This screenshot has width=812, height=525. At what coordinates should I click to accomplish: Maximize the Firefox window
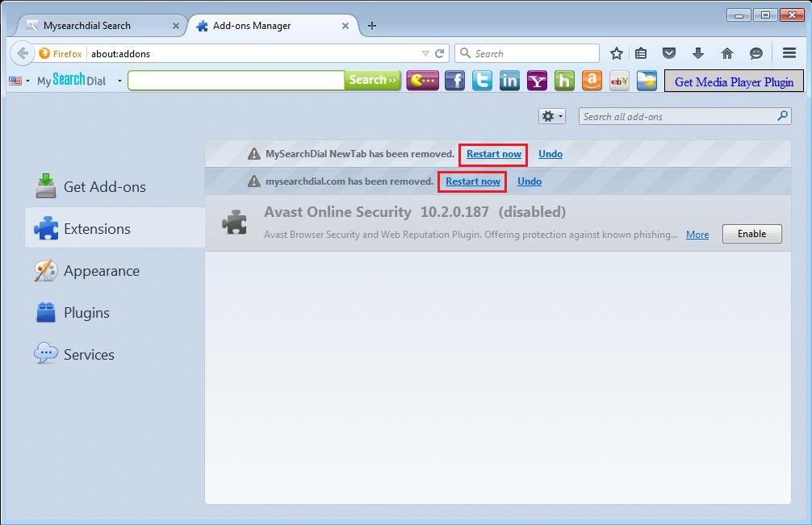tap(765, 15)
